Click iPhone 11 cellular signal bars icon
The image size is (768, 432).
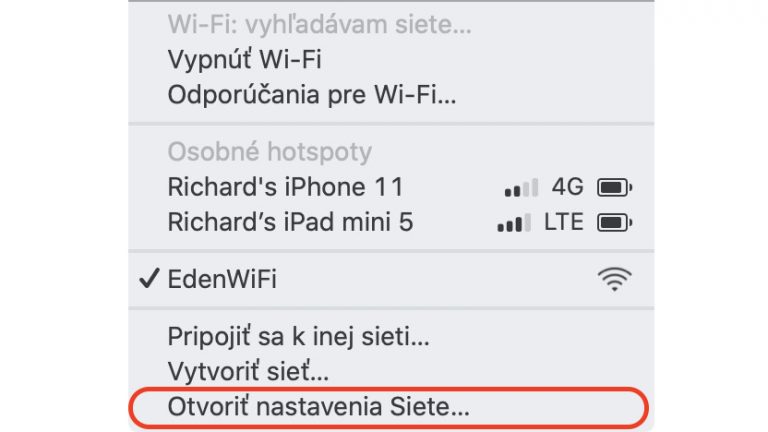point(521,188)
